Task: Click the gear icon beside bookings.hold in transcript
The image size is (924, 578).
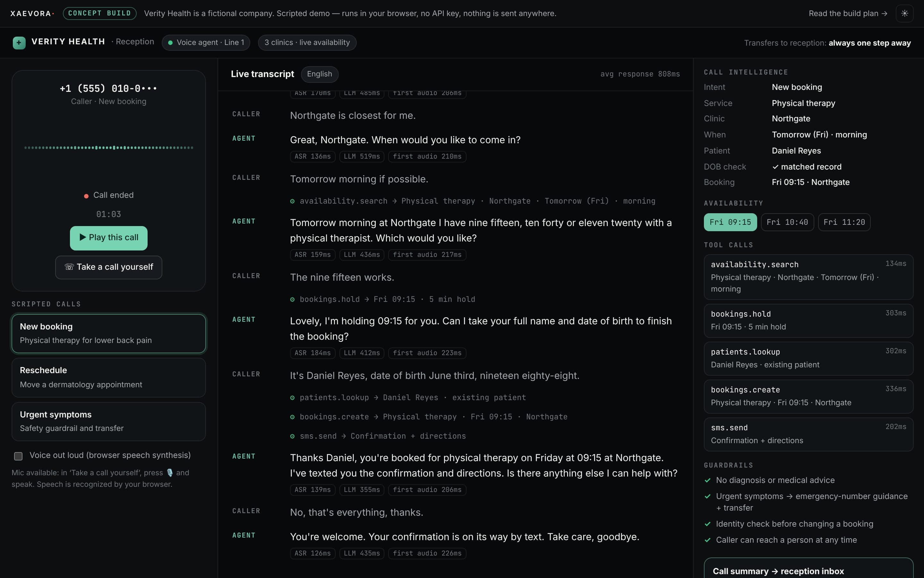Action: pyautogui.click(x=292, y=299)
